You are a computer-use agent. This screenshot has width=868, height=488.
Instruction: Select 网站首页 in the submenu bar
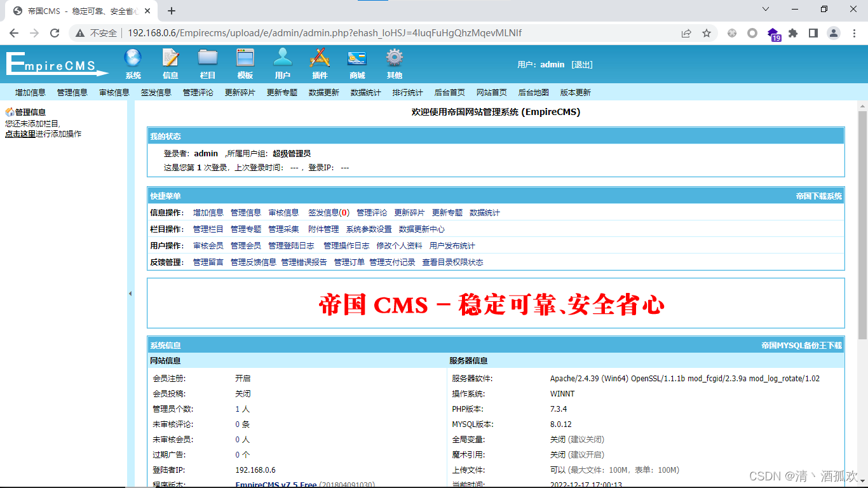pos(492,92)
